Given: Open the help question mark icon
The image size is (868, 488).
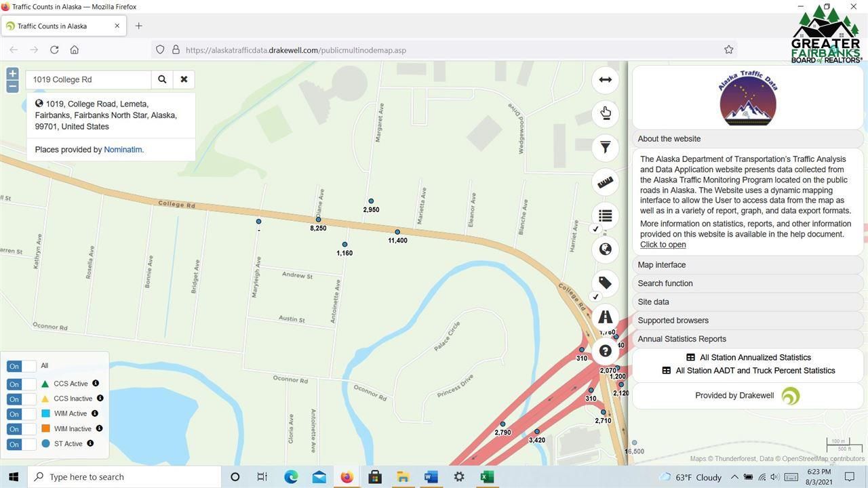Looking at the screenshot, I should click(x=606, y=351).
